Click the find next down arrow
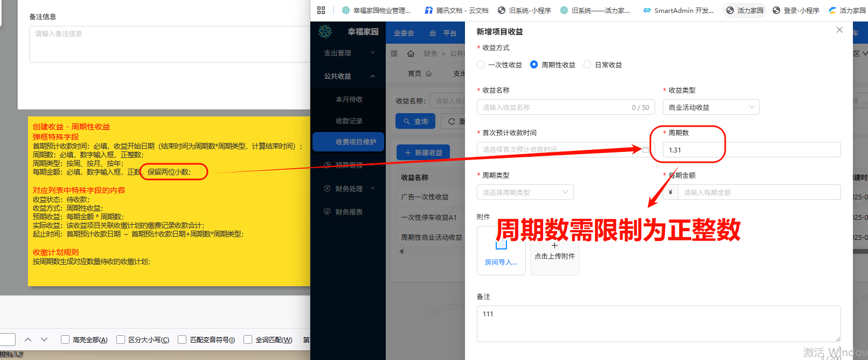 [x=44, y=340]
